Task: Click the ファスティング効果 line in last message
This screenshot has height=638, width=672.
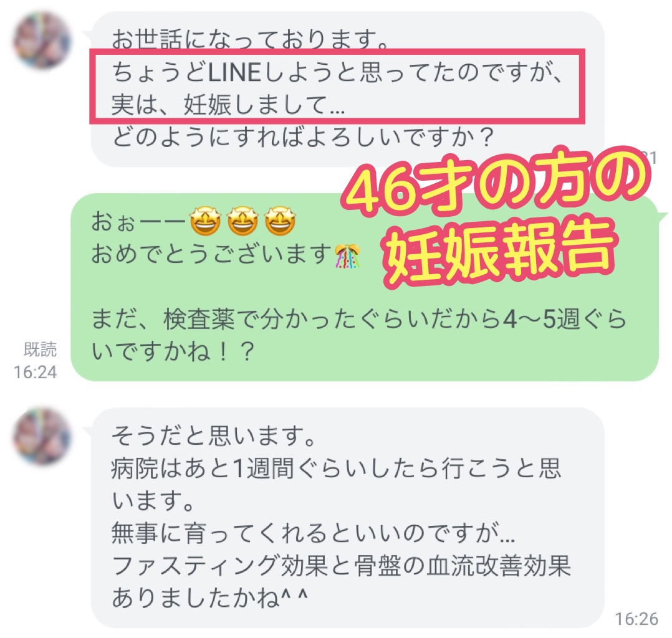Action: (x=341, y=565)
